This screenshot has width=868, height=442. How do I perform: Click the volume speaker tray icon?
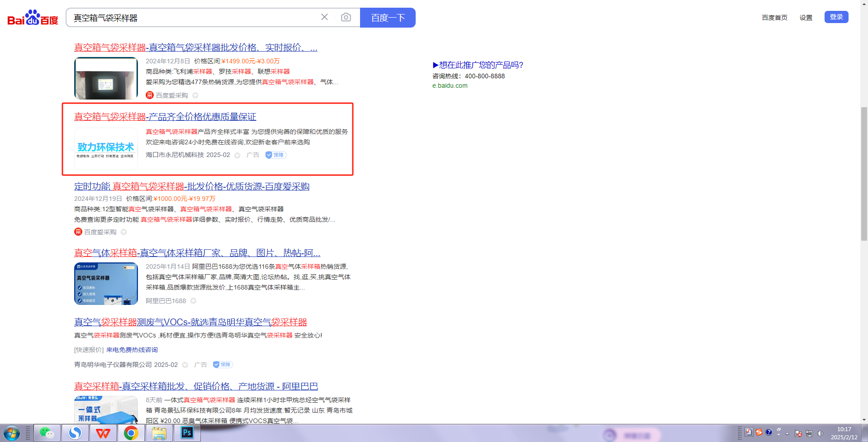tap(820, 433)
